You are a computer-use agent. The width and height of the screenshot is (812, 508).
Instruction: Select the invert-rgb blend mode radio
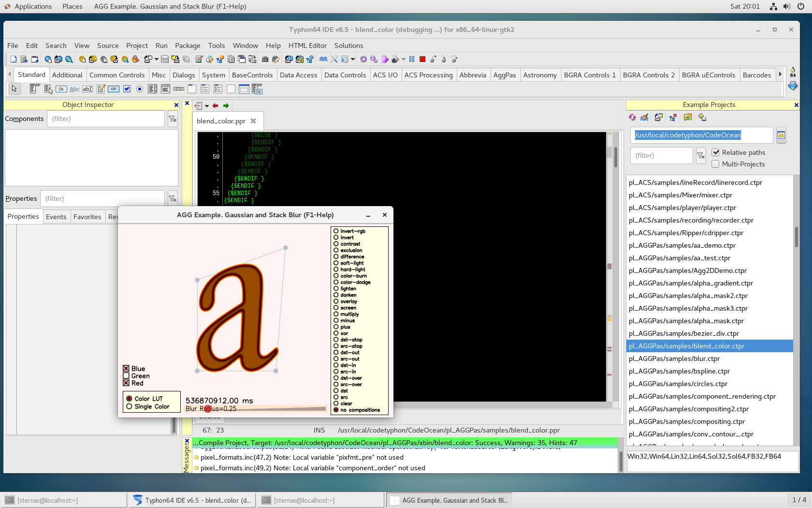(336, 231)
